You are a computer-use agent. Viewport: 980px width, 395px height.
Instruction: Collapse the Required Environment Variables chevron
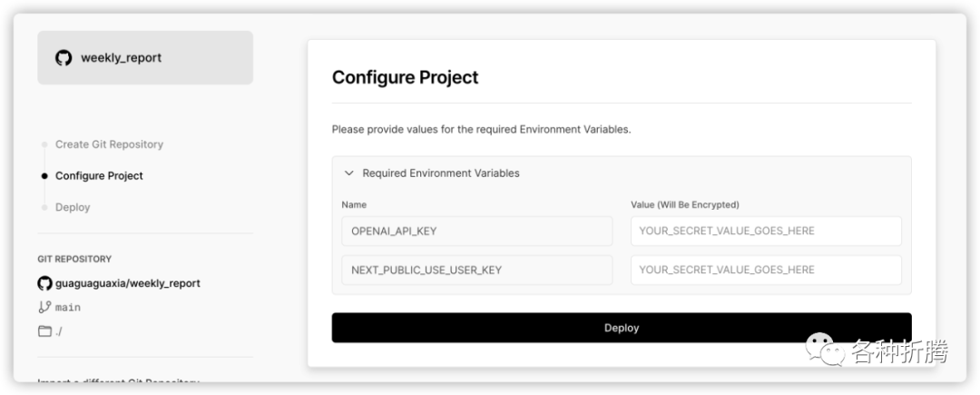coord(348,173)
